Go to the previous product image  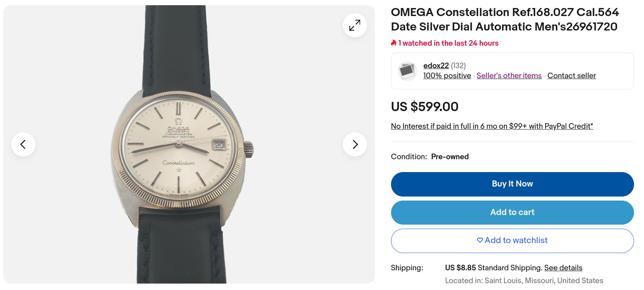pos(23,144)
